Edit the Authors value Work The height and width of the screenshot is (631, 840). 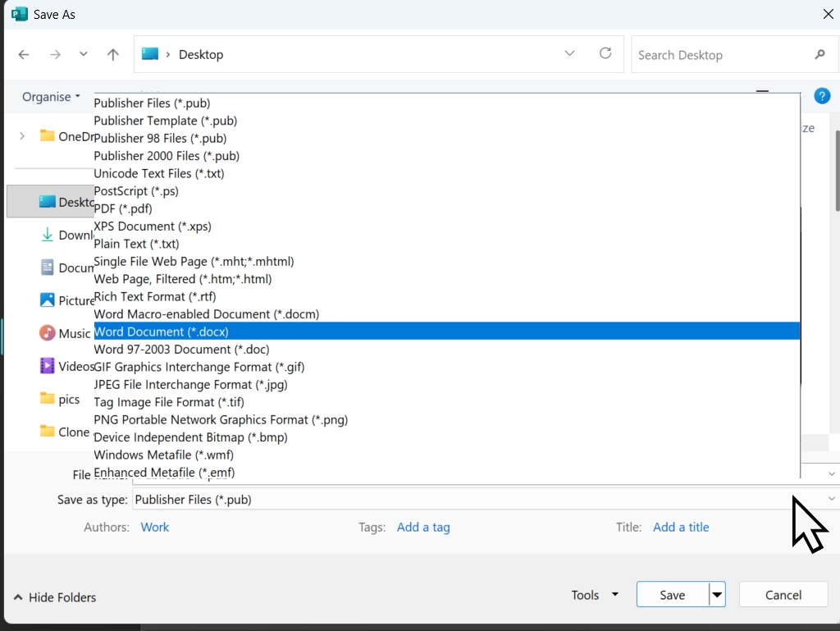155,527
